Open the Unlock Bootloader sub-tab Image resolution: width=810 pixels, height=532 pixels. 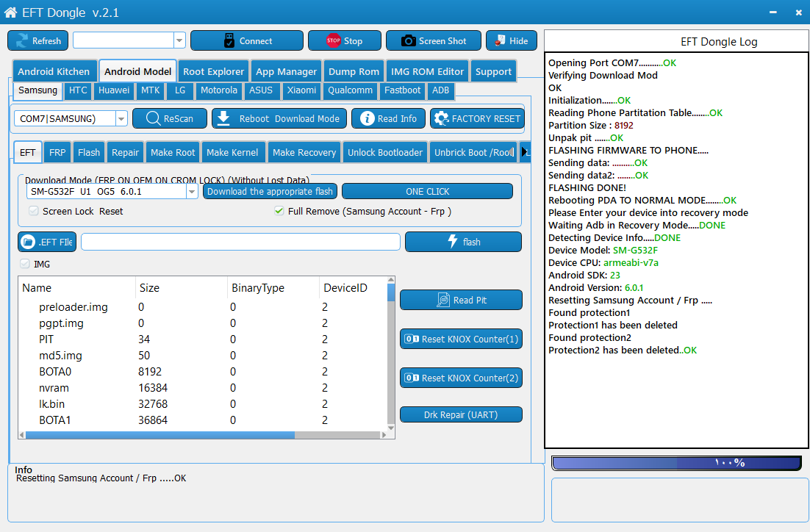point(385,152)
